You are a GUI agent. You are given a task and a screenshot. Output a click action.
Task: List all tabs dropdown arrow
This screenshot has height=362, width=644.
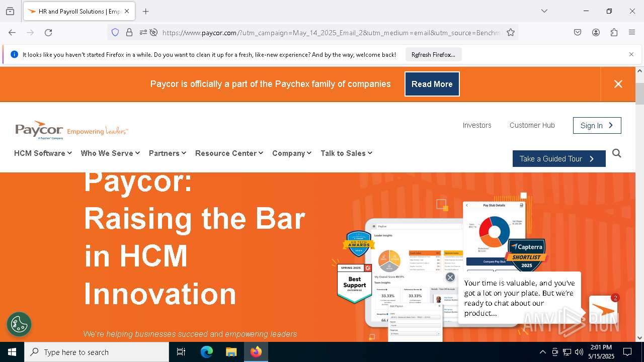[544, 11]
